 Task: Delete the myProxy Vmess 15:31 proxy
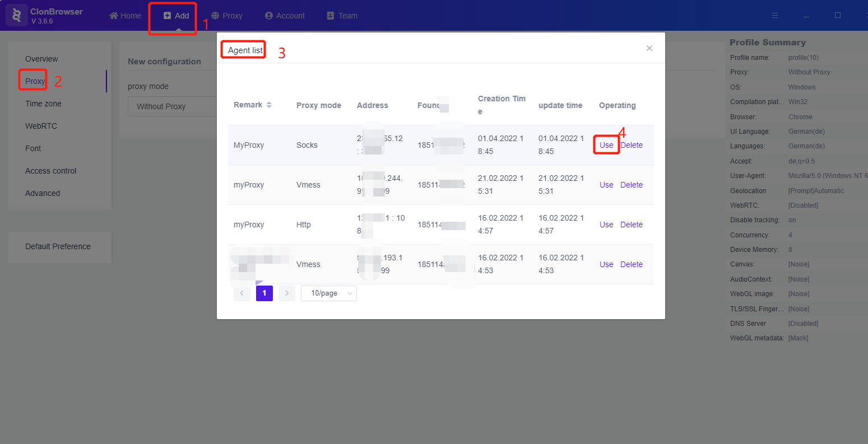click(632, 185)
